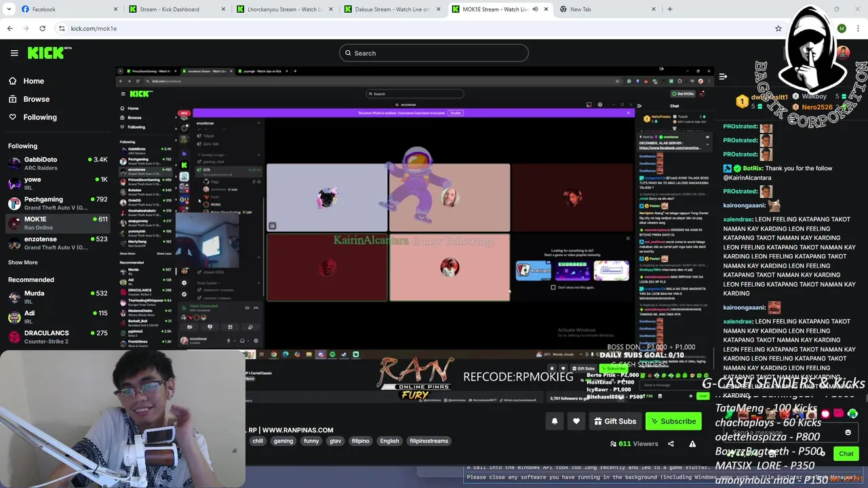Open a new browser tab
This screenshot has width=868, height=488.
tap(670, 9)
